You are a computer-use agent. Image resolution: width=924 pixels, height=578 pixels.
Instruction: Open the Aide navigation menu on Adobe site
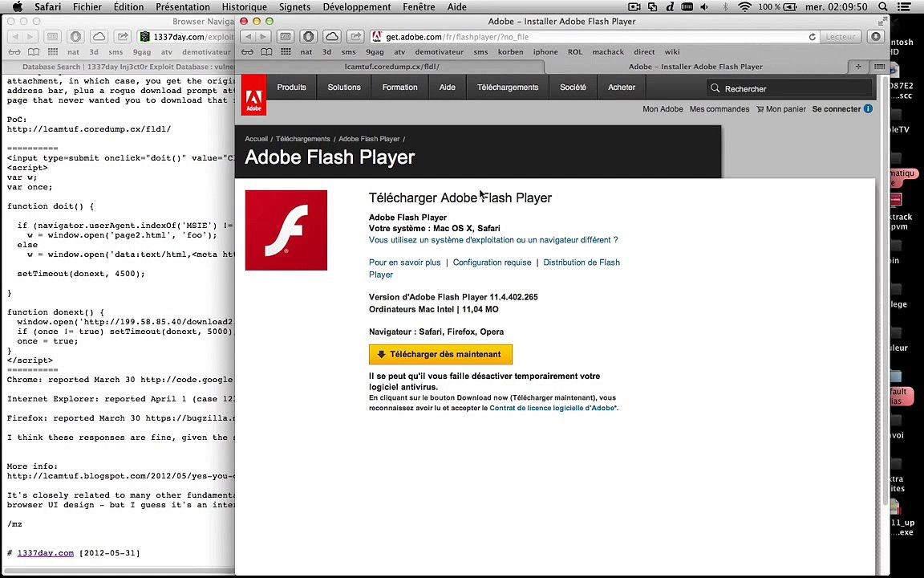pyautogui.click(x=448, y=88)
